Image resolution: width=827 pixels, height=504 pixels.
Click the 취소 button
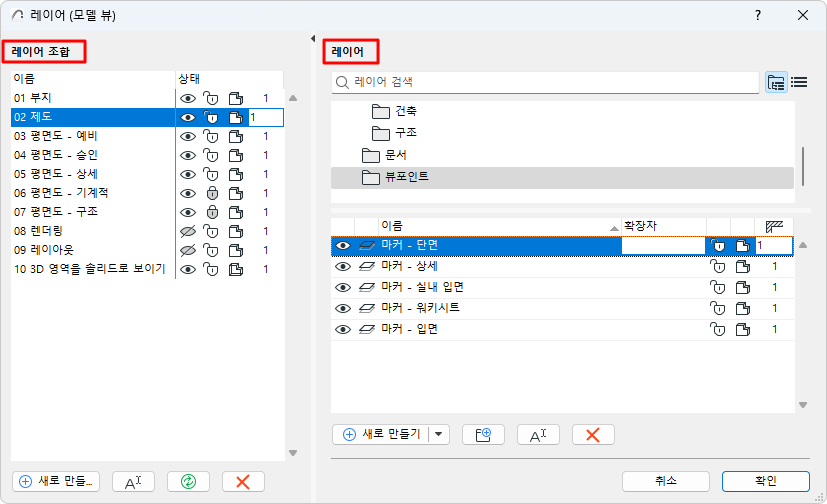pyautogui.click(x=666, y=481)
